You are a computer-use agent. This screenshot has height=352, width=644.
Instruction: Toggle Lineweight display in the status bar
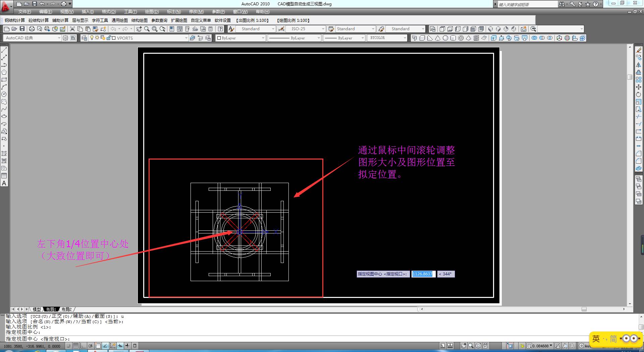[127, 346]
